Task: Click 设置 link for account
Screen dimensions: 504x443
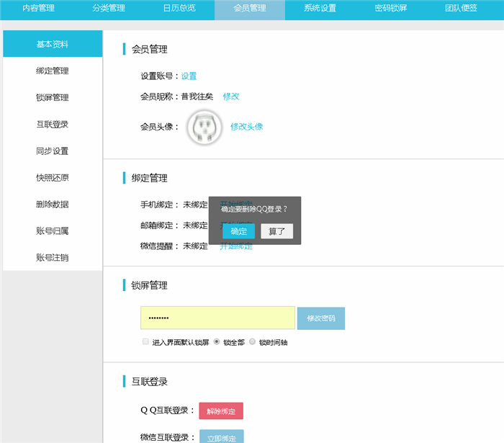Action: tap(189, 76)
